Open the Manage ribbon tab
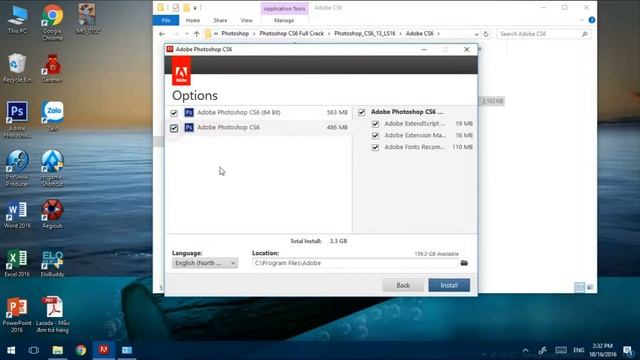Screen dimensions: 640x360 point(284,20)
